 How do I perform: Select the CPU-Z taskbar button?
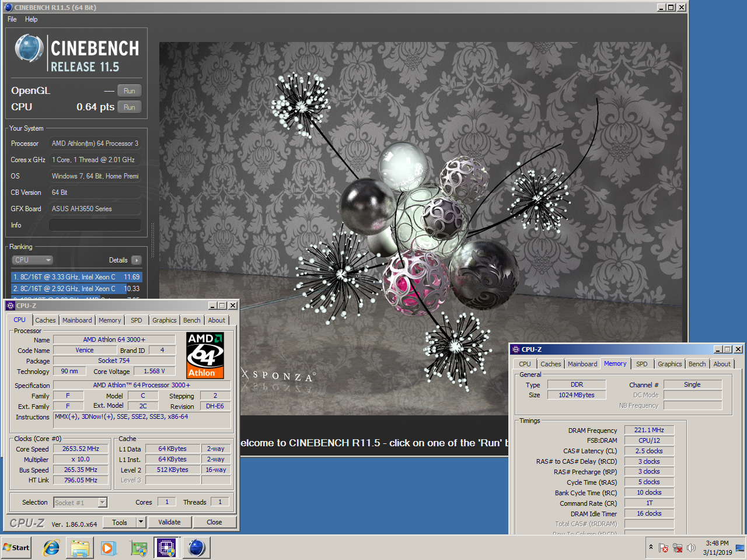pos(166,548)
